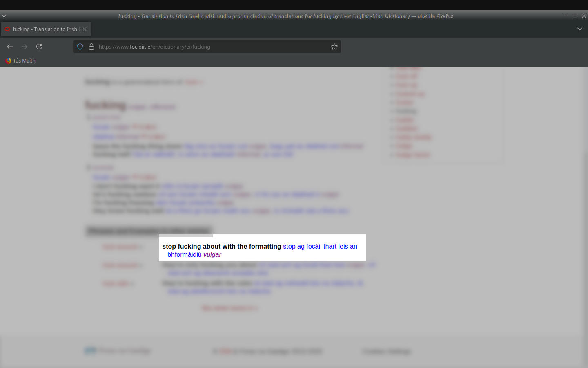This screenshot has width=588, height=368.
Task: Expand the list all tabs chevron
Action: [579, 29]
